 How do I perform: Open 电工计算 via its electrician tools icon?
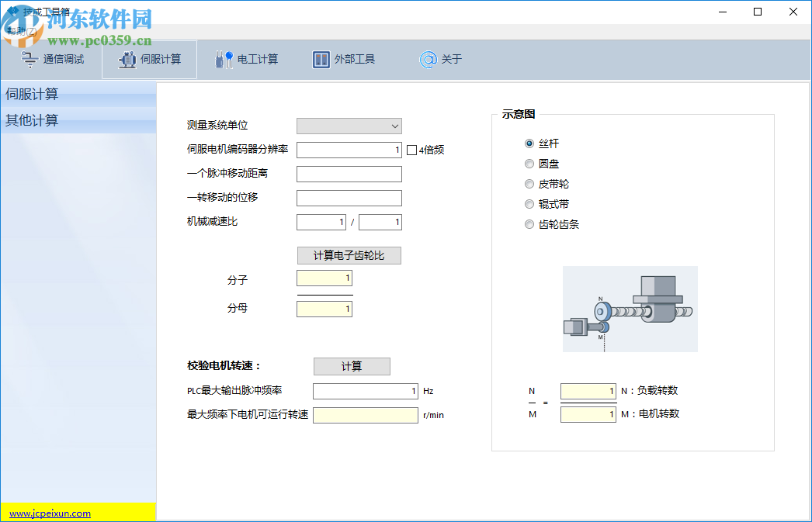tap(224, 58)
